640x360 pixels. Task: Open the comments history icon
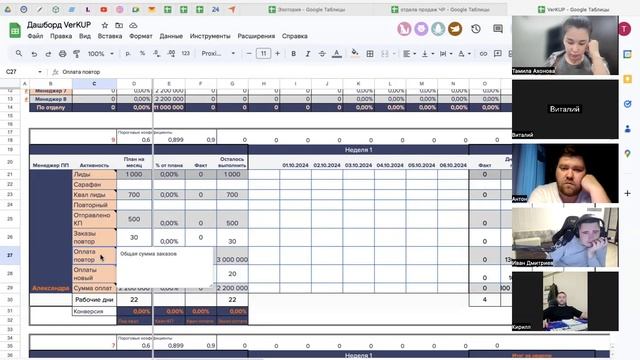click(x=498, y=29)
